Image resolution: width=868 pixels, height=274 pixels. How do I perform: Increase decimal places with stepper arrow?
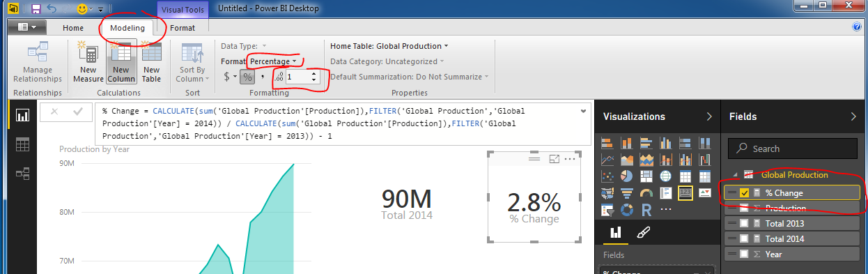[x=314, y=74]
